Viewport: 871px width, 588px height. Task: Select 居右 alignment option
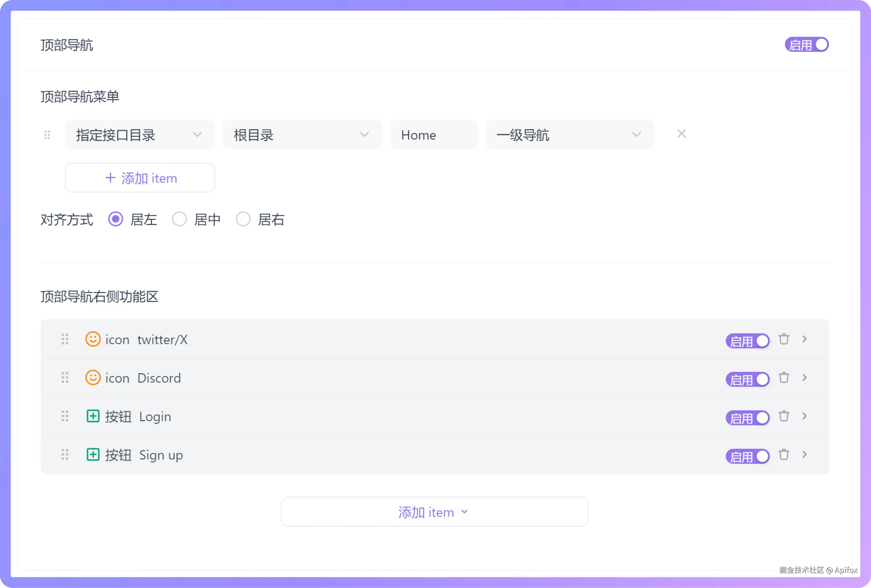tap(243, 219)
